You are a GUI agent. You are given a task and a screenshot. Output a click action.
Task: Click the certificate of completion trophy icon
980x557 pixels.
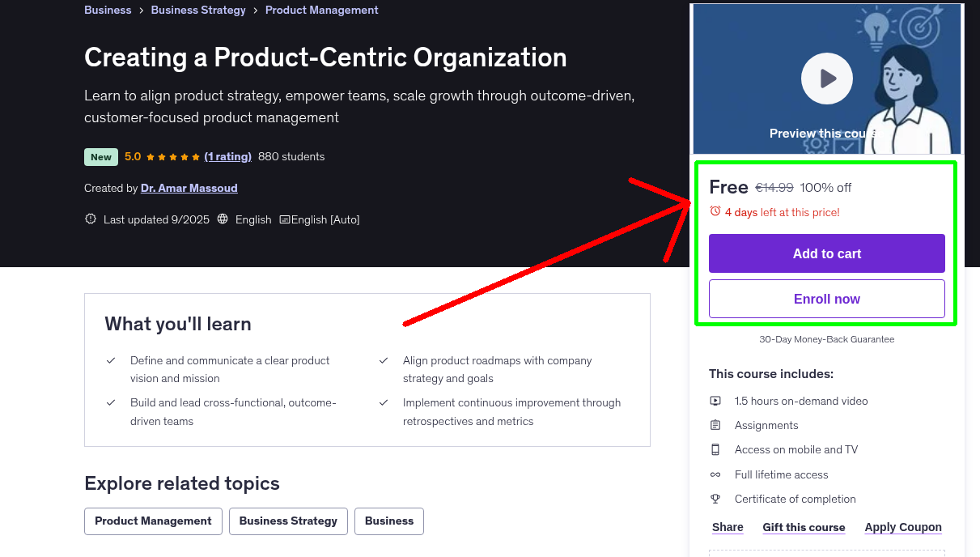(715, 499)
